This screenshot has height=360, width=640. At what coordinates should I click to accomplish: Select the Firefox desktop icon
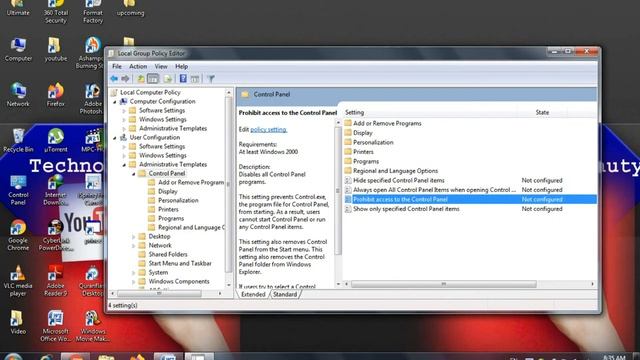click(56, 95)
